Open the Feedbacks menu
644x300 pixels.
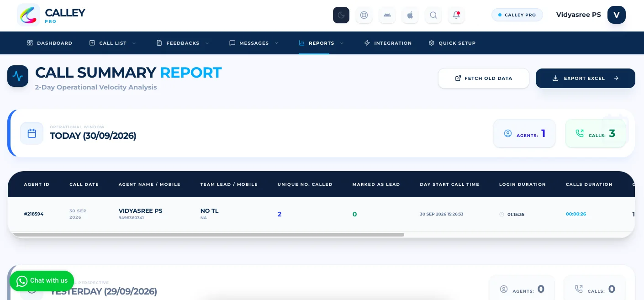(183, 43)
